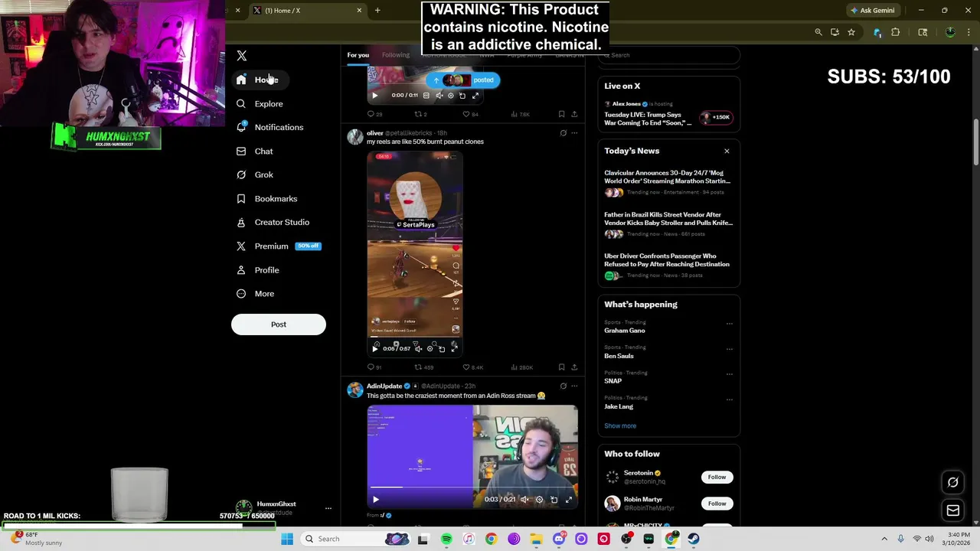This screenshot has width=980, height=551.
Task: Open Alex Jones's live Tuesday LIVE broadcast
Action: coord(668,114)
